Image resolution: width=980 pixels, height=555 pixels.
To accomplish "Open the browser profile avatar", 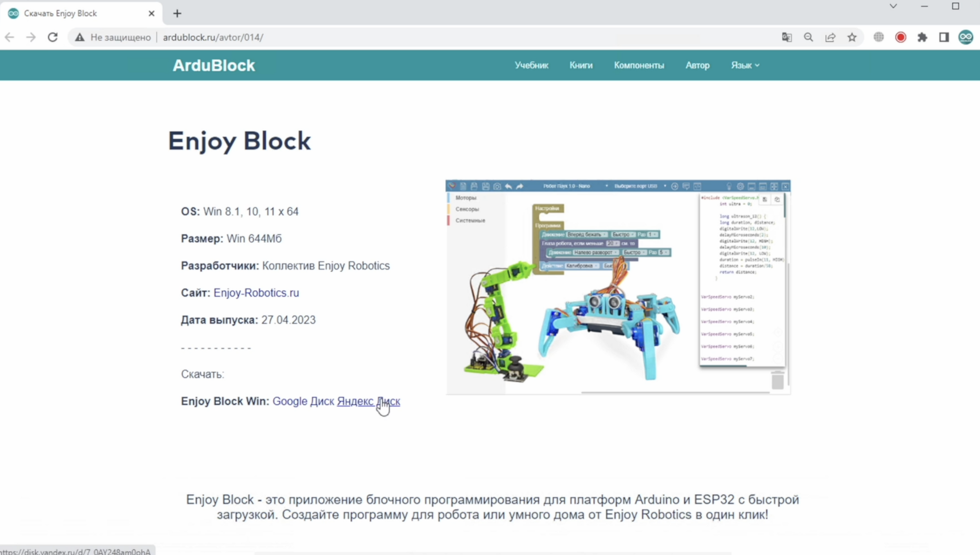I will pos(966,37).
